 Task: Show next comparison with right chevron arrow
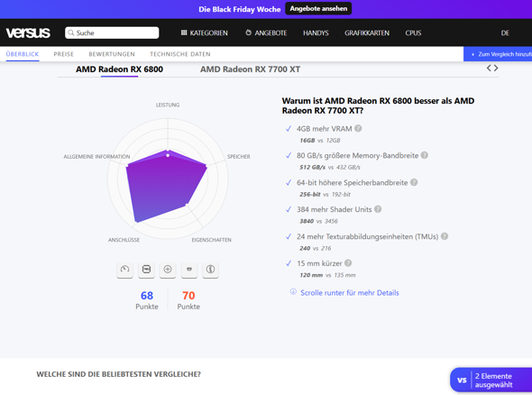point(496,68)
